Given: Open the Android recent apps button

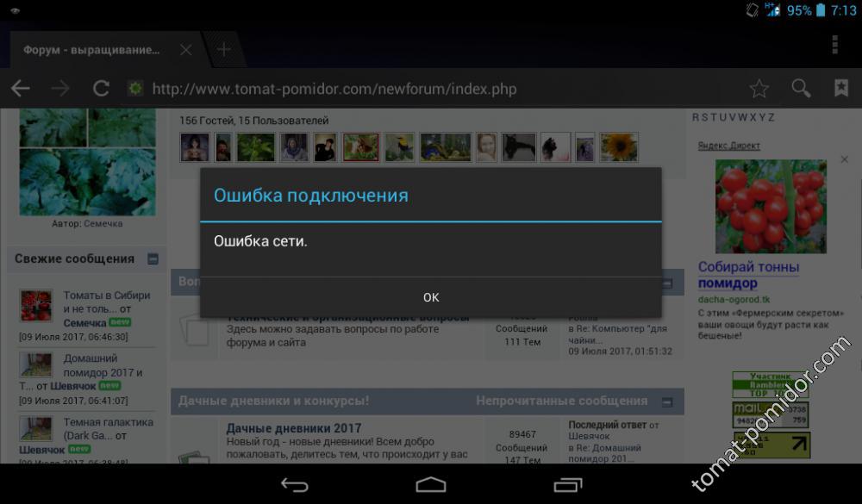Looking at the screenshot, I should [568, 485].
